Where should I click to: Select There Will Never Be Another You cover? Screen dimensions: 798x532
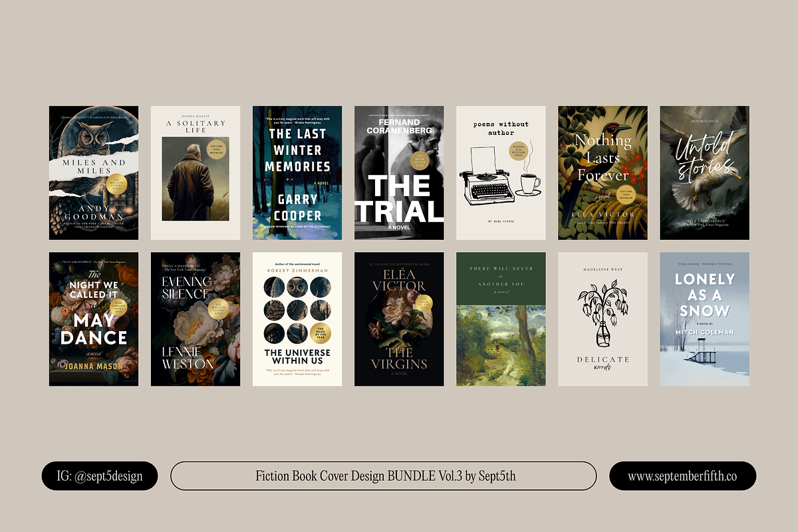(501, 319)
